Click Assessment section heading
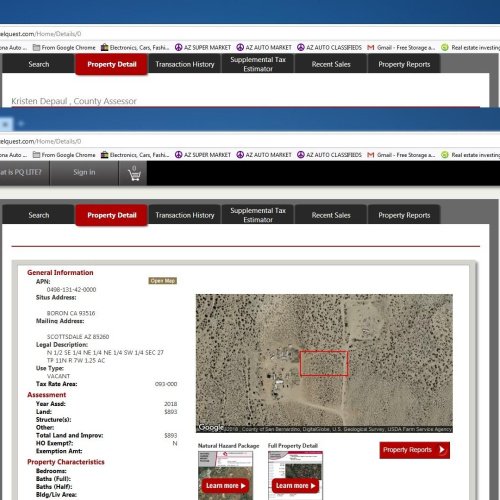The width and height of the screenshot is (500, 500). 47,395
